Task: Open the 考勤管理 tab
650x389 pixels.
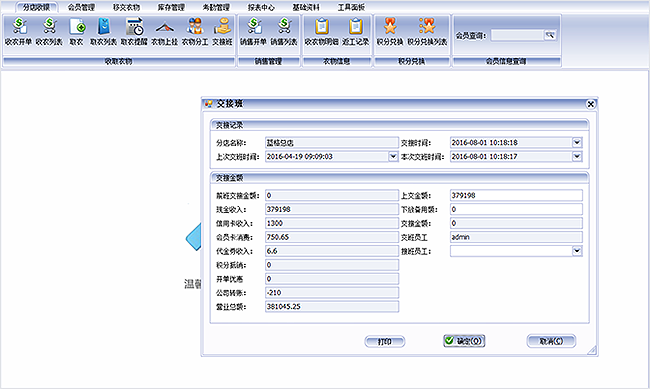Action: [216, 7]
